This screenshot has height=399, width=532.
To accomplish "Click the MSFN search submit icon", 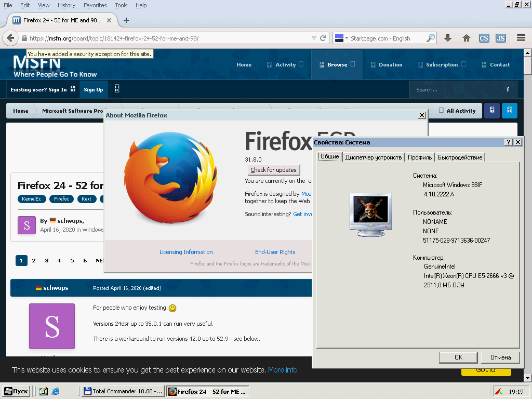I will point(508,89).
